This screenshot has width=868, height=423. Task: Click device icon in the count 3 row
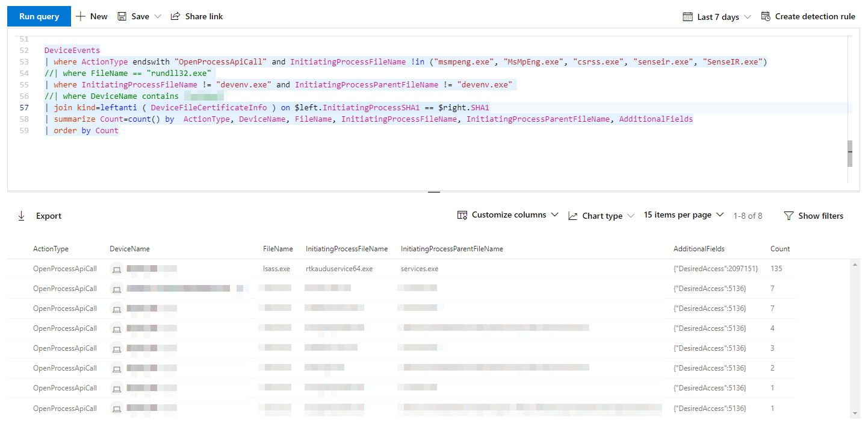tap(117, 348)
